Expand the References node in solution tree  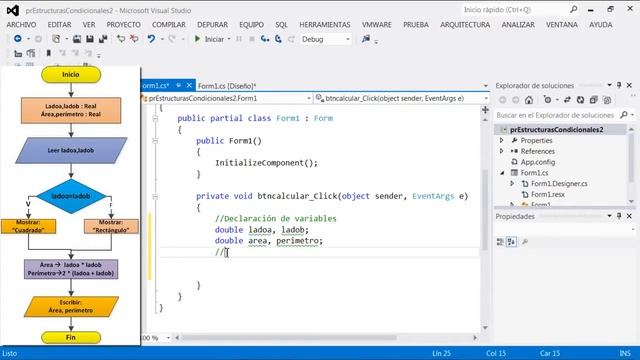(x=502, y=151)
